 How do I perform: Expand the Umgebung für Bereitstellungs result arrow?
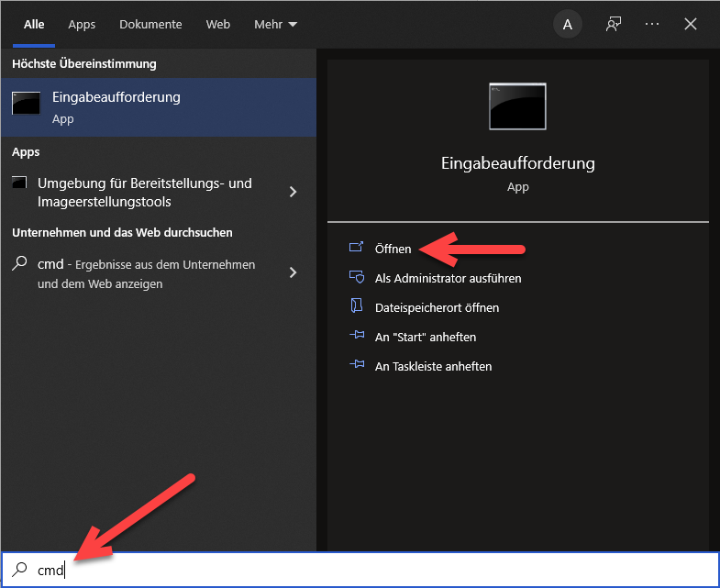click(293, 192)
